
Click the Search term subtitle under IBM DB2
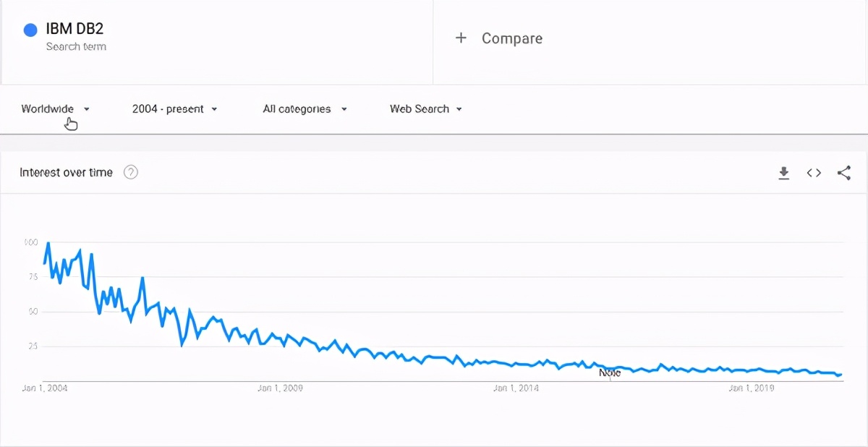(x=76, y=47)
